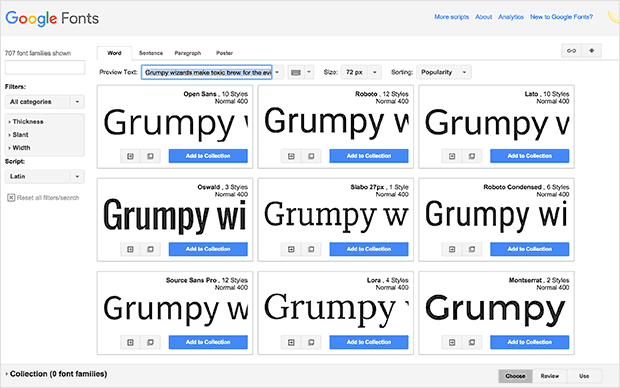The image size is (620, 388).
Task: Open quick-use icon on Source Sans Pro card
Action: (x=130, y=343)
